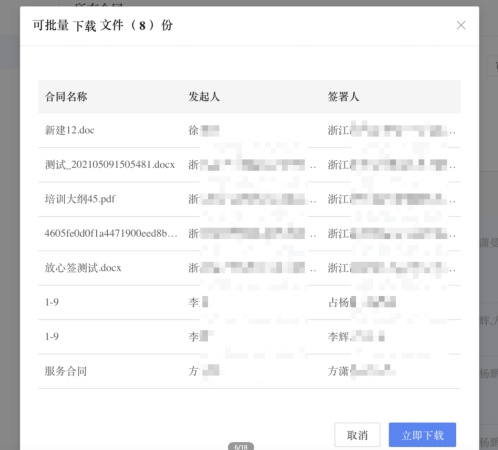Select the 新建12.doc contract row
The height and width of the screenshot is (450, 498).
[x=249, y=130]
